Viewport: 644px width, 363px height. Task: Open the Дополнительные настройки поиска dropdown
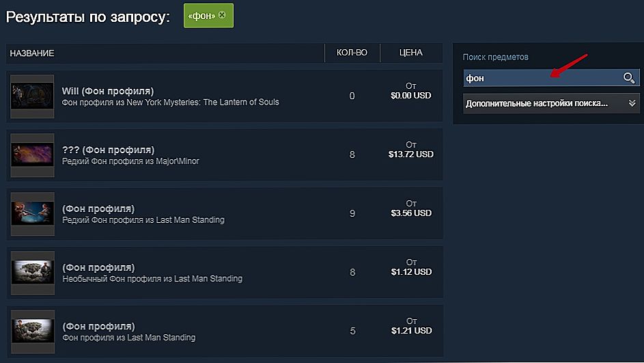pos(551,103)
